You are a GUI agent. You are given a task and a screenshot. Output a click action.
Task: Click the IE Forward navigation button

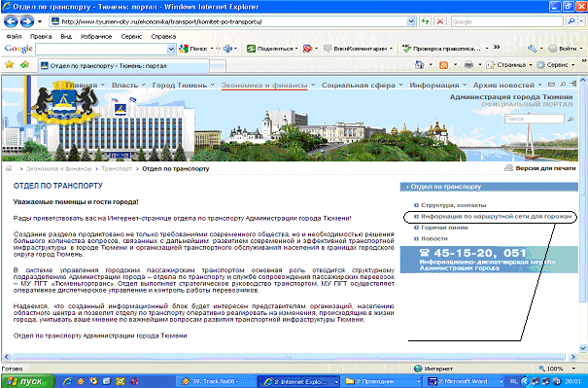coord(26,21)
